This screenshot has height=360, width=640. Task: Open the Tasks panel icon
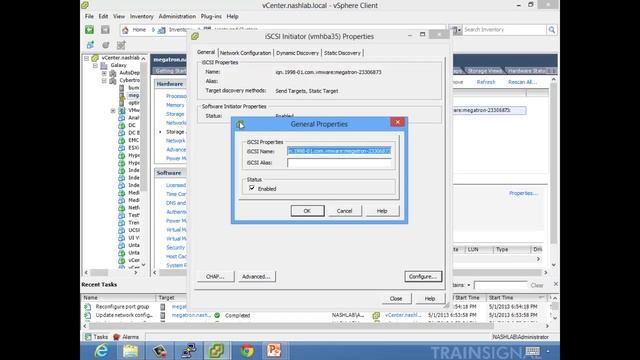coord(88,337)
